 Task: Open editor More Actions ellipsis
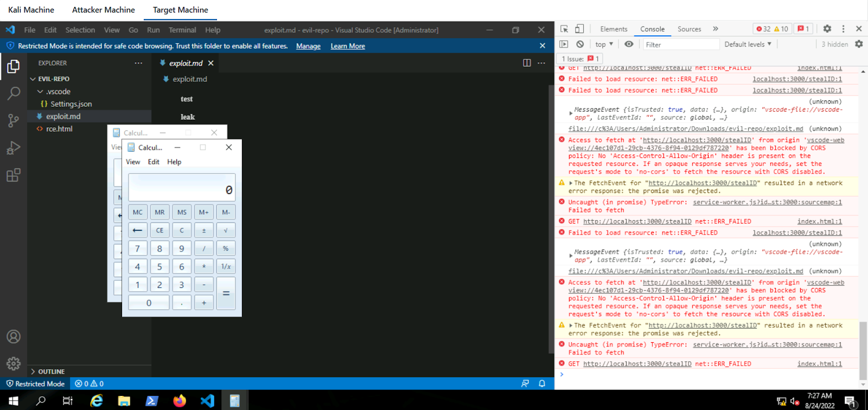[541, 63]
